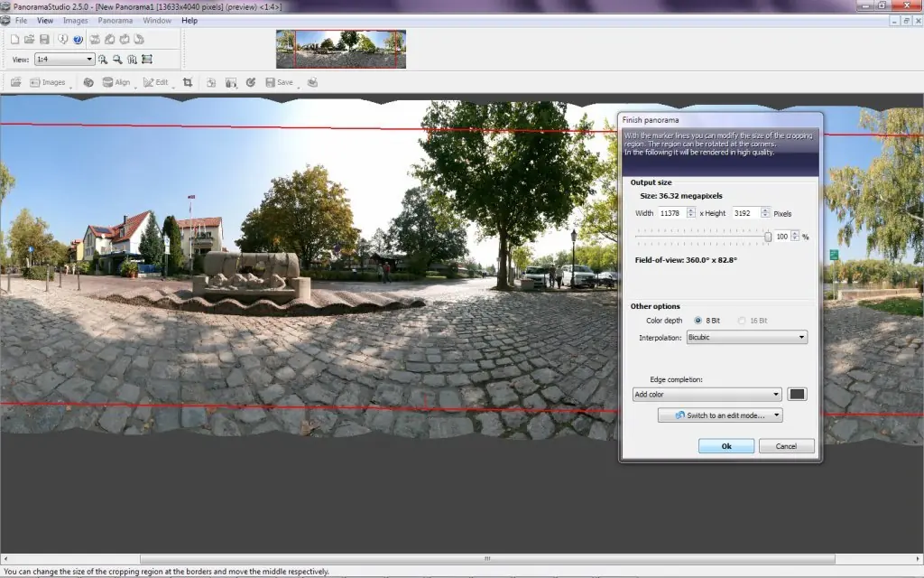Screen dimensions: 924x578
Task: Click the Ok button
Action: pos(726,446)
